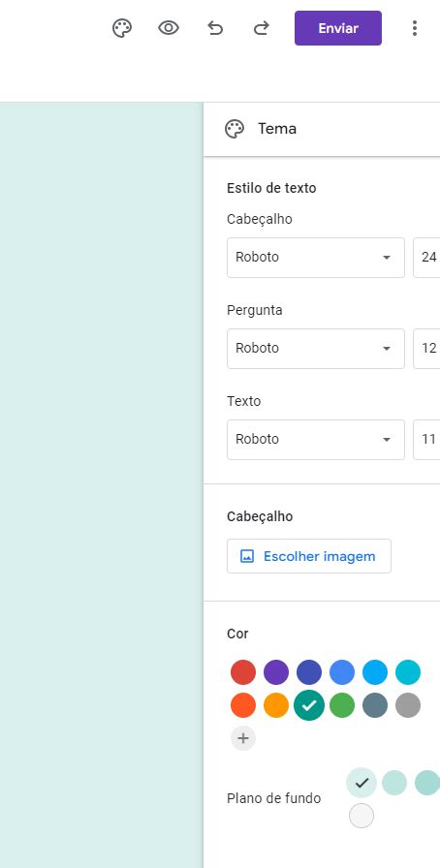The height and width of the screenshot is (868, 440).
Task: Open Cabeçalho font dropdown showing Roboto
Action: point(316,258)
